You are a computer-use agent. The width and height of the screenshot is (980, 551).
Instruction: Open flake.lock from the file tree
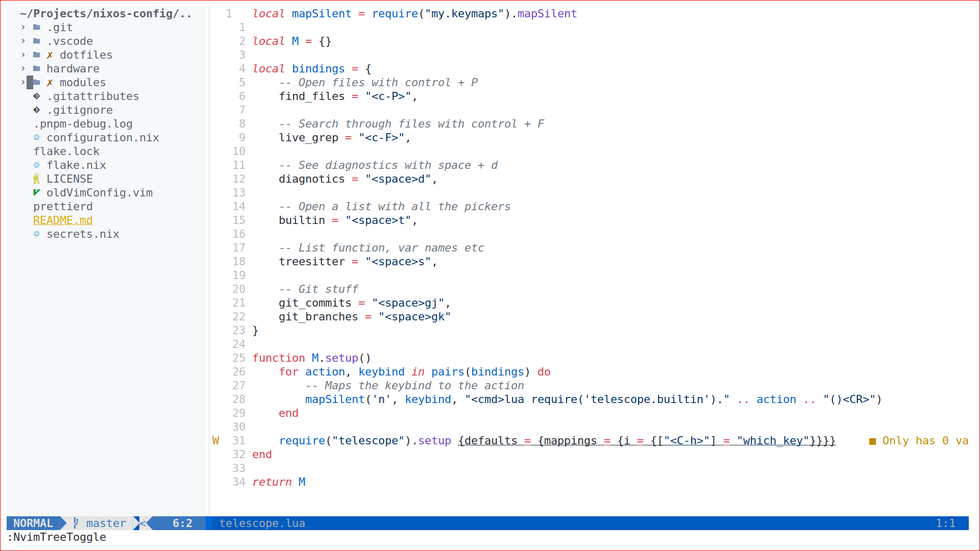click(66, 151)
